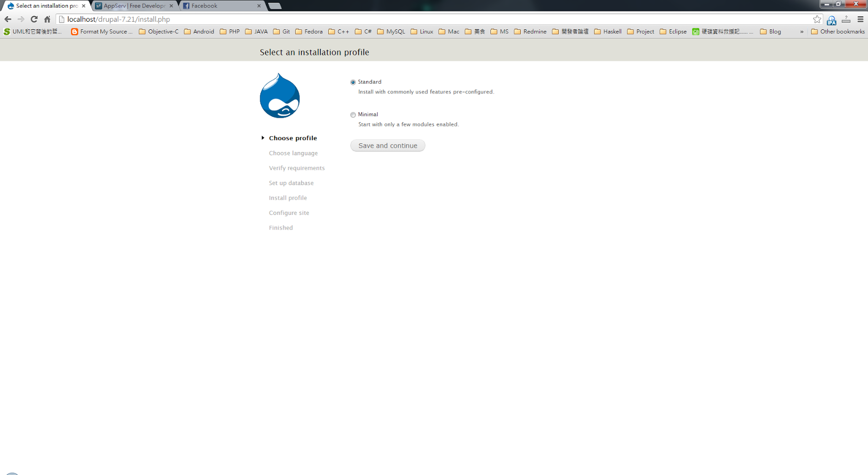The height and width of the screenshot is (475, 868).
Task: Go back using the browser back arrow
Action: 8,19
